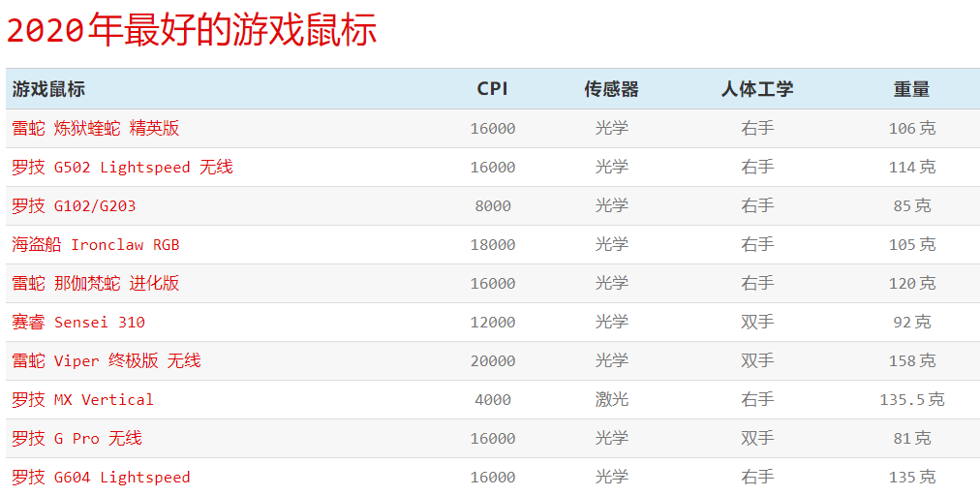980x496 pixels.
Task: Click the 罗技 G102/G203 mouse link
Action: (x=74, y=205)
